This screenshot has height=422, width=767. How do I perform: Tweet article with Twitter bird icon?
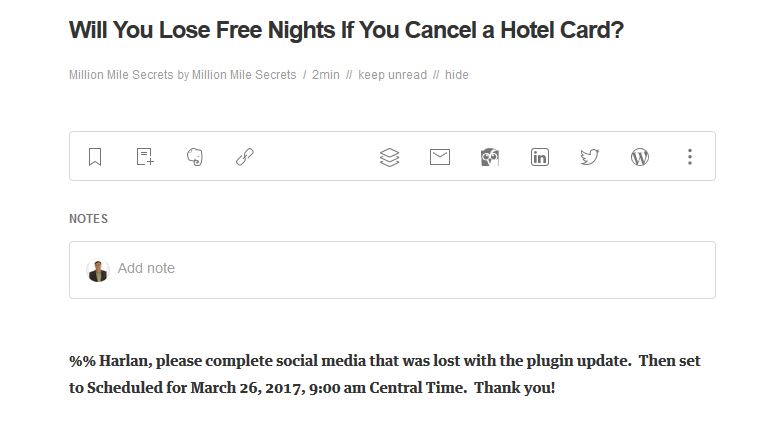click(589, 157)
